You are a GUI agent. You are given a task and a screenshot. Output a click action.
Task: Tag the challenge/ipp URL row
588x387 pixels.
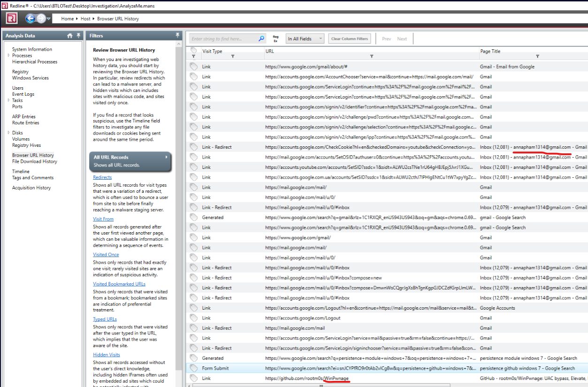(193, 137)
